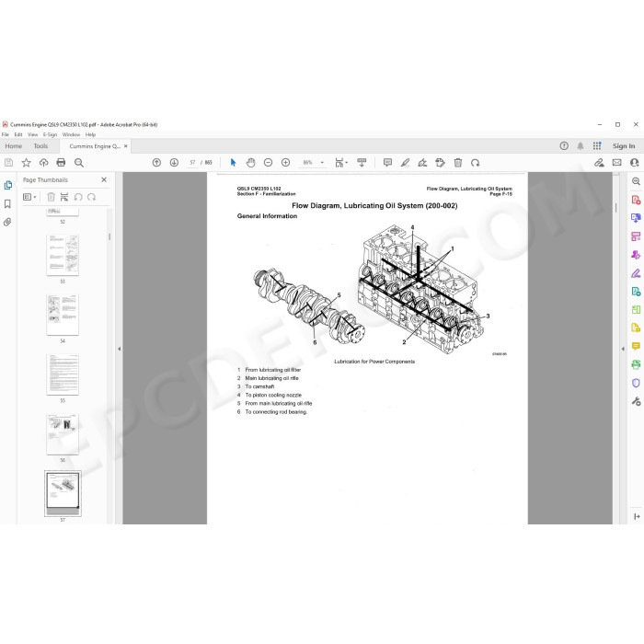Select page 53 thumbnail
The width and height of the screenshot is (644, 644).
click(x=63, y=255)
